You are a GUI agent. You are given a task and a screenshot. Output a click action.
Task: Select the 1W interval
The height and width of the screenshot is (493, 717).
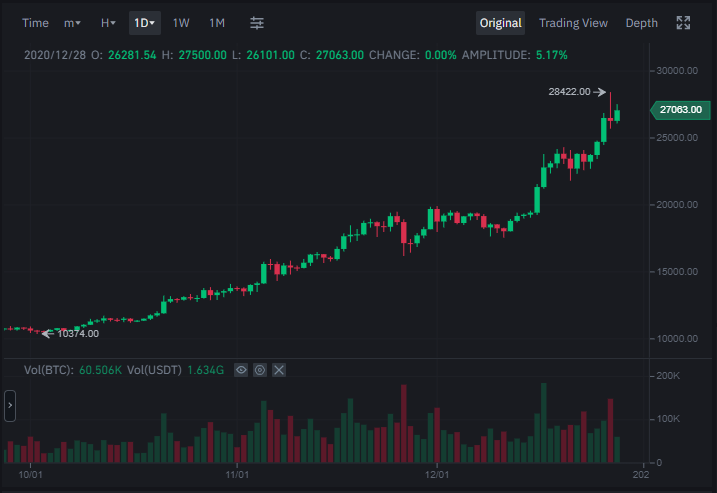coord(181,23)
